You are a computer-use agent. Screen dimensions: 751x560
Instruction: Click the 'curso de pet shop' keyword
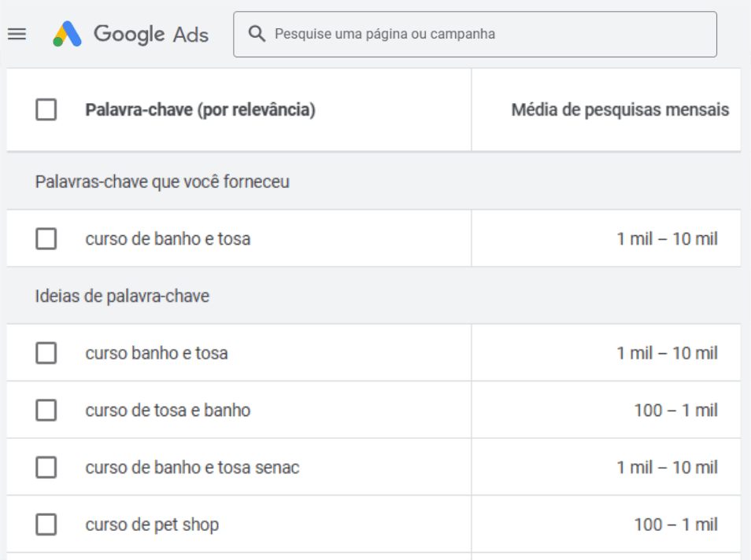(152, 525)
